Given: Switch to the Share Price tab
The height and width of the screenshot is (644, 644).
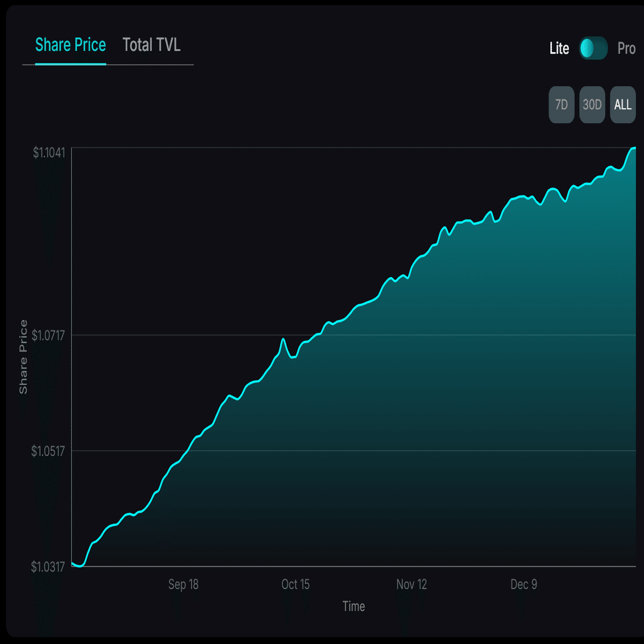Looking at the screenshot, I should [71, 45].
